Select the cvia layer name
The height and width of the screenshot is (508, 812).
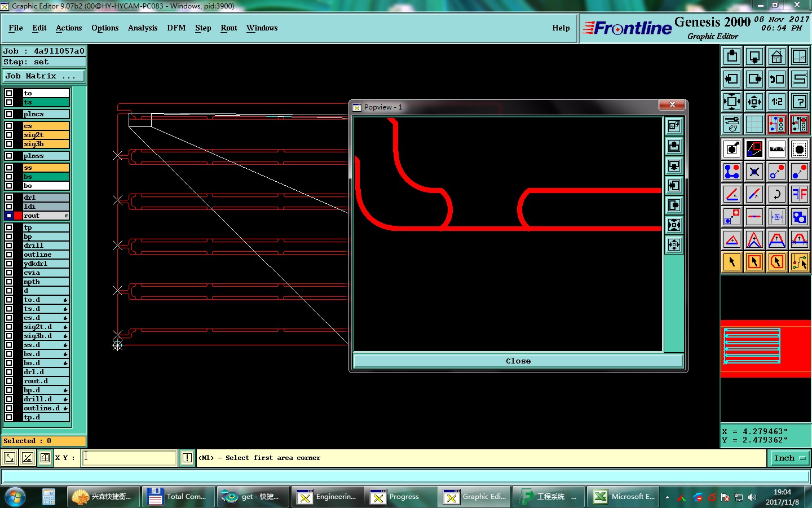pos(46,273)
